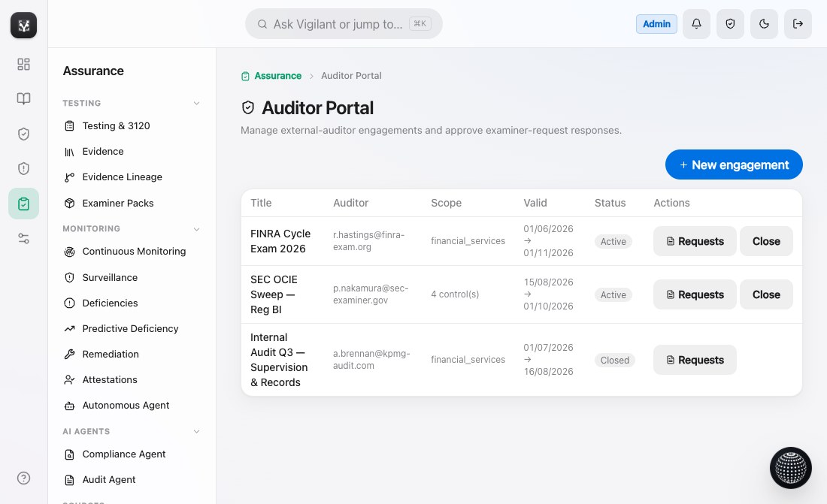The image size is (827, 504).
Task: Open the help question-mark icon
Action: [x=24, y=478]
